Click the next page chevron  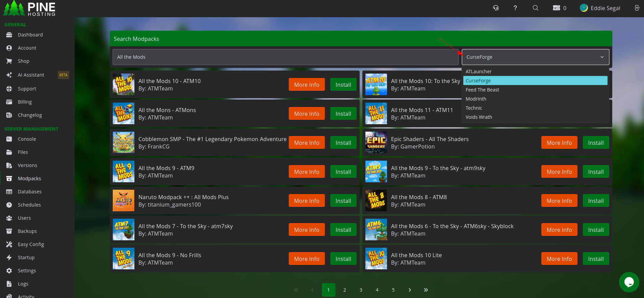[x=410, y=290]
